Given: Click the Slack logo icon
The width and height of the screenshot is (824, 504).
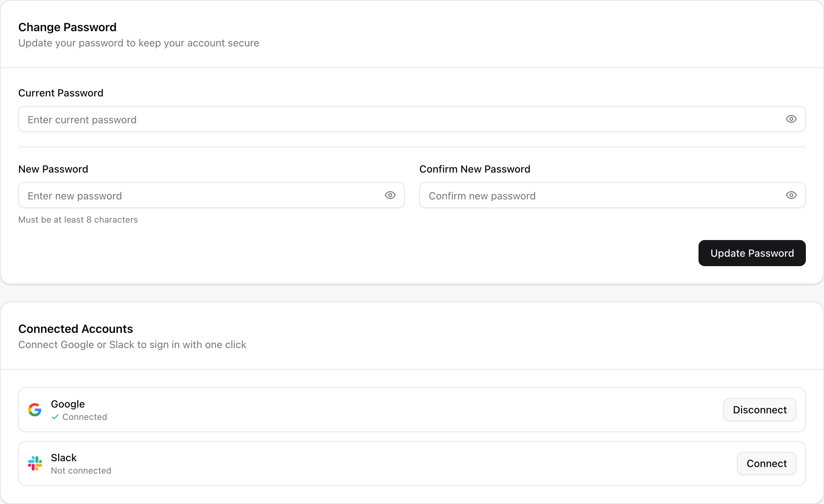Looking at the screenshot, I should click(35, 463).
